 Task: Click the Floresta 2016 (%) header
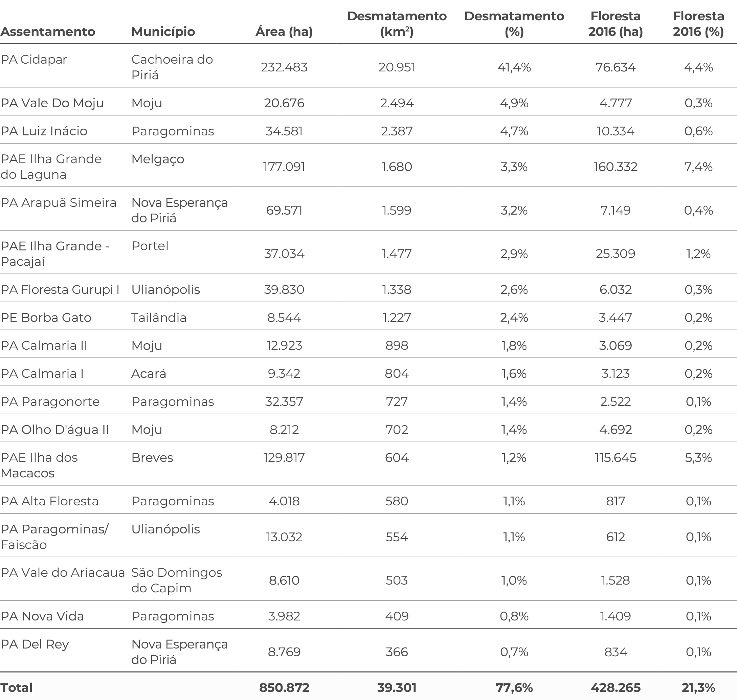[698, 24]
